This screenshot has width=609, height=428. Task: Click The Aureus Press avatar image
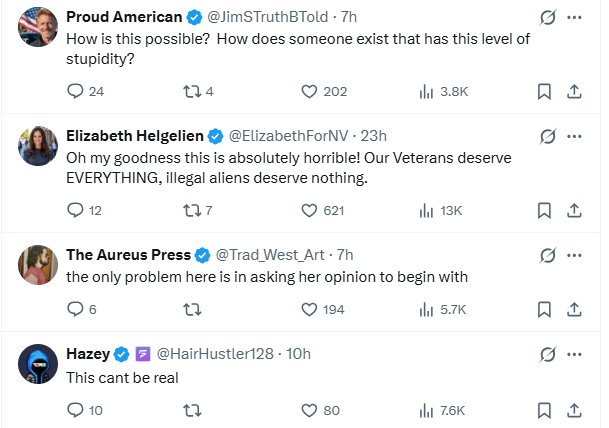[x=38, y=264]
